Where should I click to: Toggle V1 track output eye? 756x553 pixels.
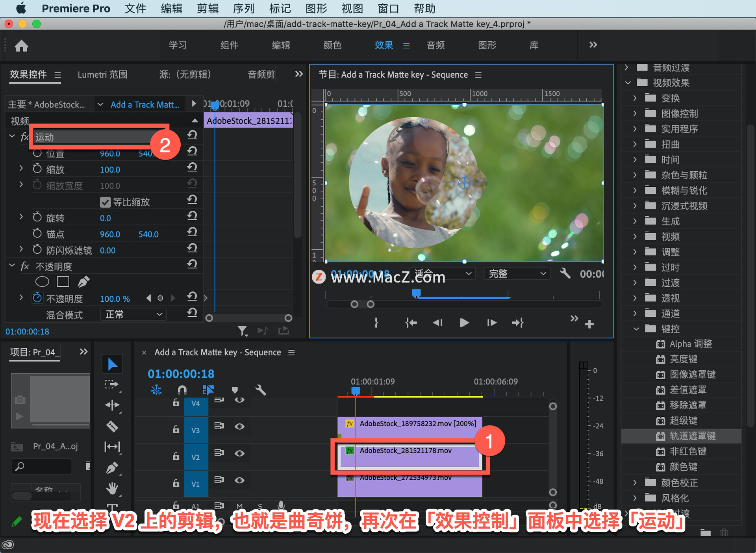[x=239, y=480]
